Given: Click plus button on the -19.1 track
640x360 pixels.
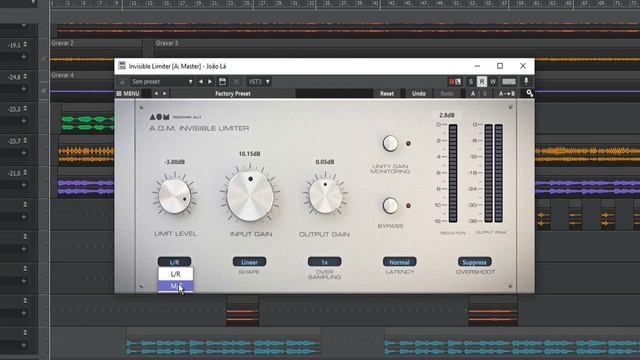Looking at the screenshot, I should pyautogui.click(x=24, y=56).
